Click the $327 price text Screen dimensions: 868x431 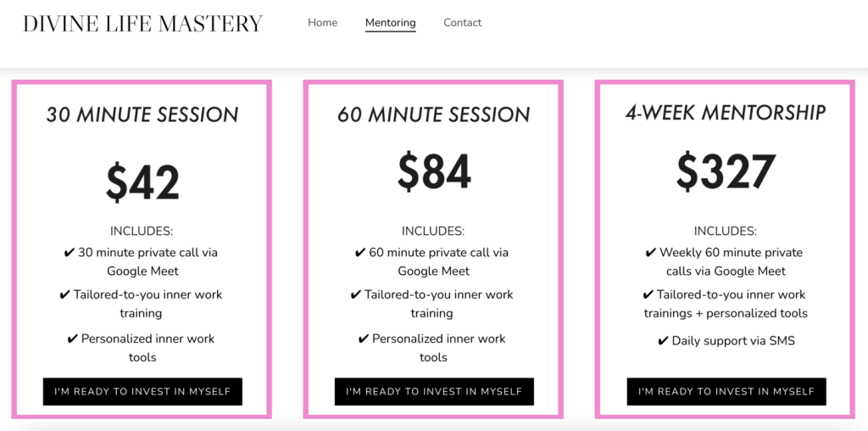(x=725, y=172)
